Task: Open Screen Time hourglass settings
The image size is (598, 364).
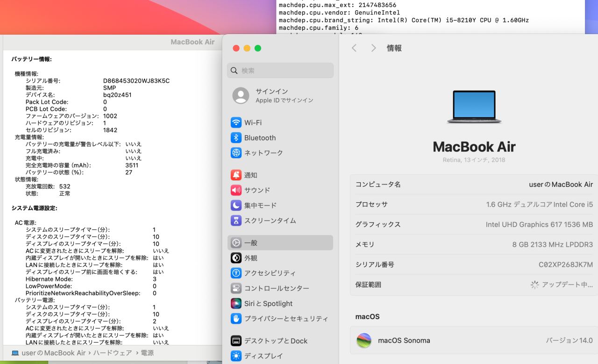Action: 236,221
